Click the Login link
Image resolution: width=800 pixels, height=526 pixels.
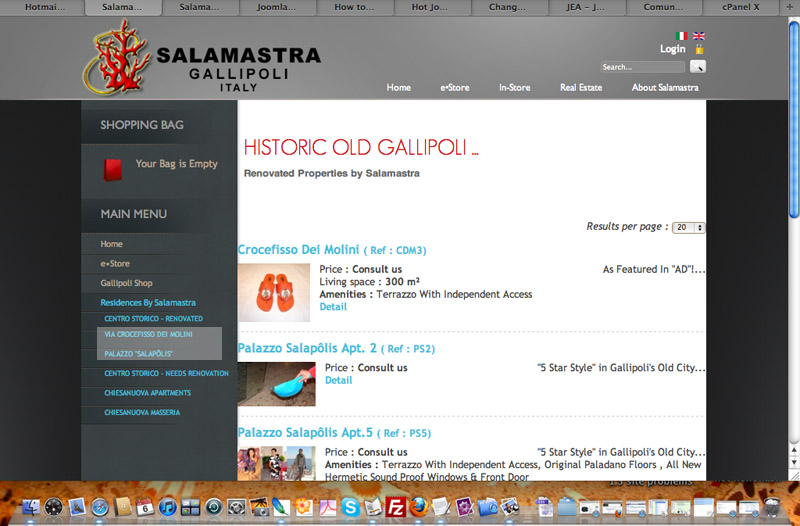672,49
